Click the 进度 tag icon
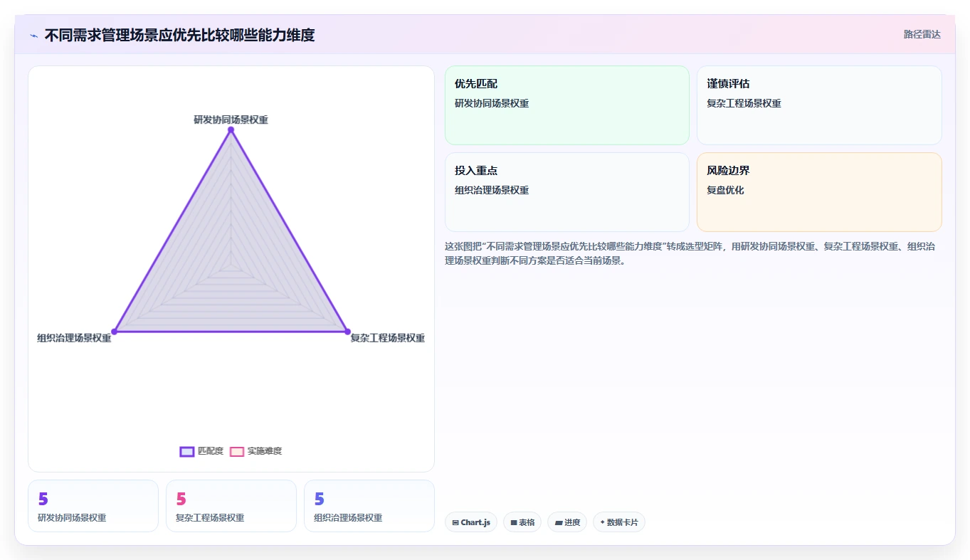Image resolution: width=970 pixels, height=560 pixels. (x=559, y=522)
